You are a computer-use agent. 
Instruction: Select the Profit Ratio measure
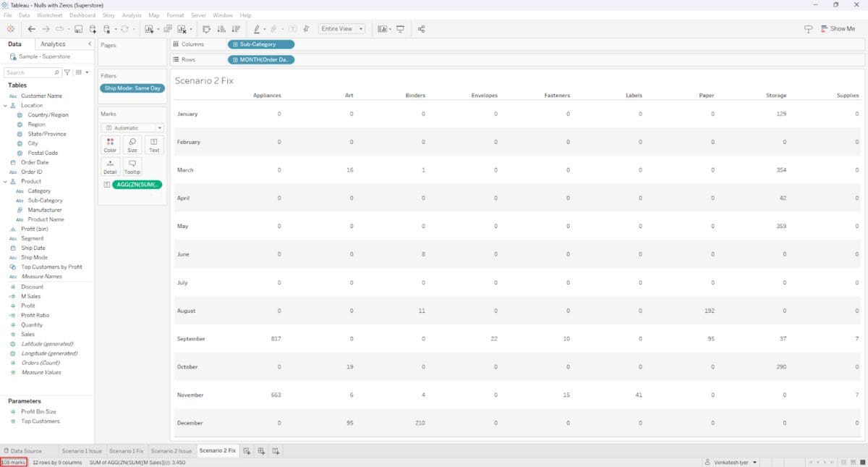[35, 315]
